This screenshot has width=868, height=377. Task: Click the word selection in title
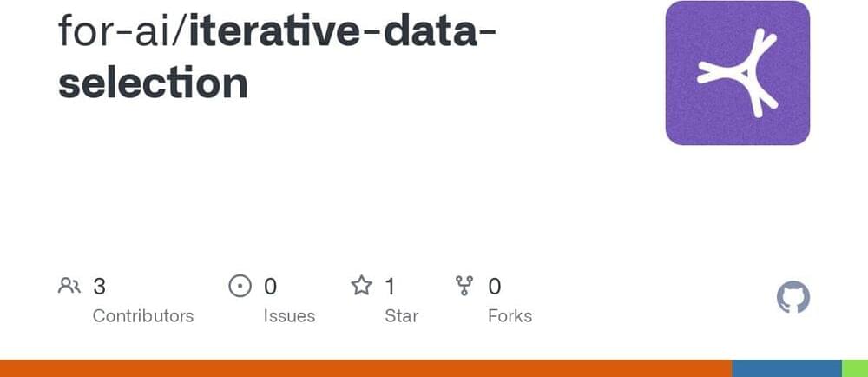pos(153,83)
